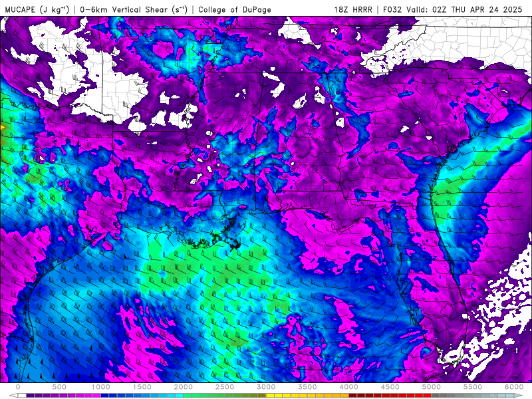Click the 6000 tick label on the color scale
Image resolution: width=532 pixels, height=399 pixels.
coord(514,387)
